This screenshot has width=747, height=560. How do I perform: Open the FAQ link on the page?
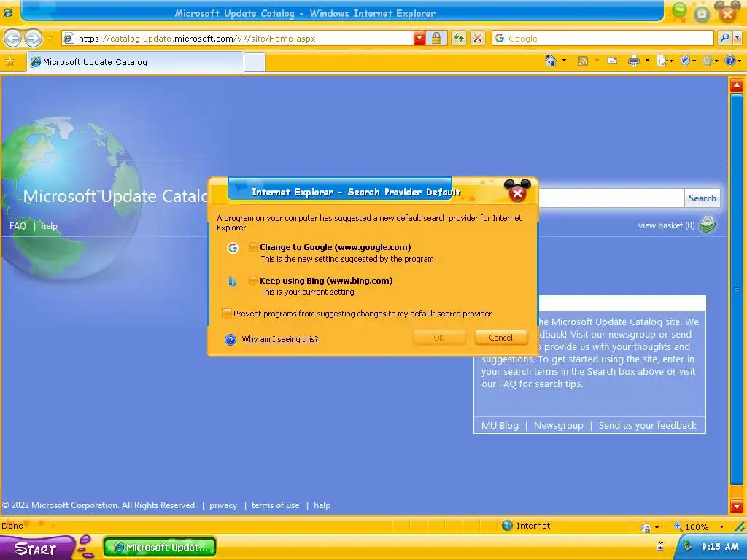point(18,226)
